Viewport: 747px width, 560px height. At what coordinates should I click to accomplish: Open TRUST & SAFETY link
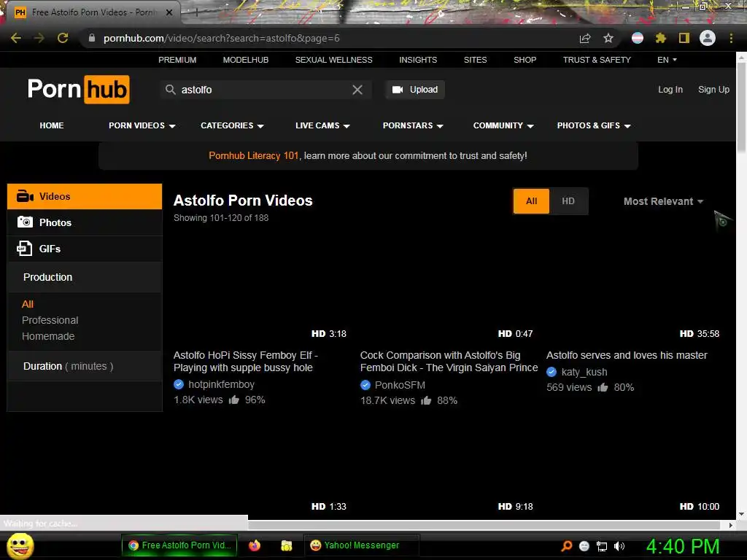597,60
